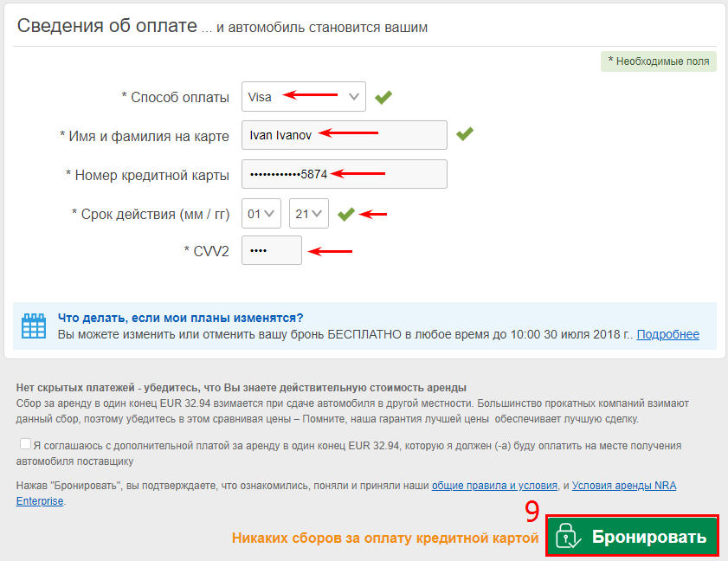Click the green checkmark beside the payment method

coord(383,97)
